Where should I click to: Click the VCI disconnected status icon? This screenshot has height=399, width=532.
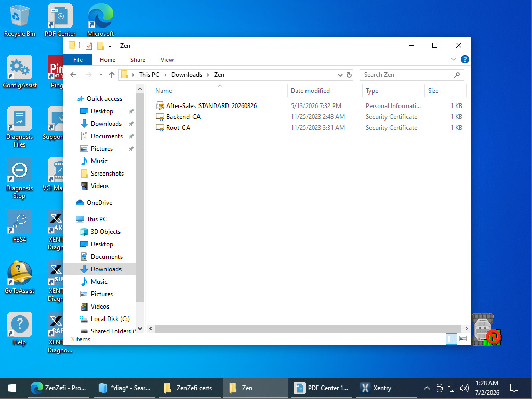tap(486, 329)
